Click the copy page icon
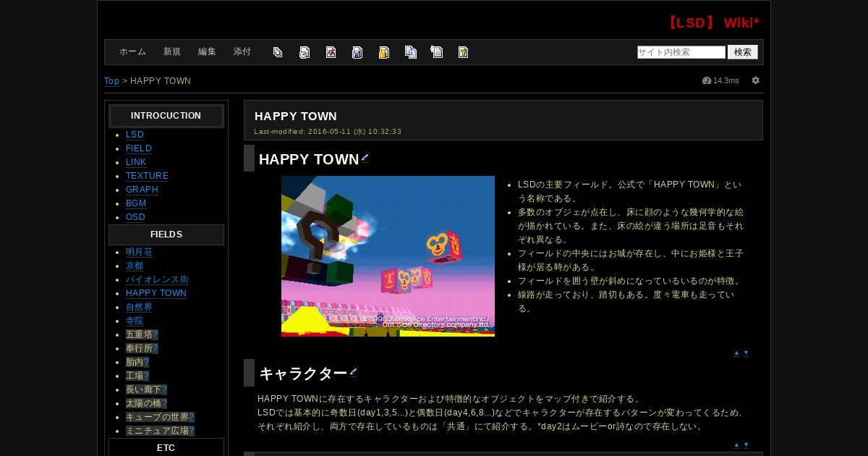This screenshot has width=868, height=456. coord(410,52)
